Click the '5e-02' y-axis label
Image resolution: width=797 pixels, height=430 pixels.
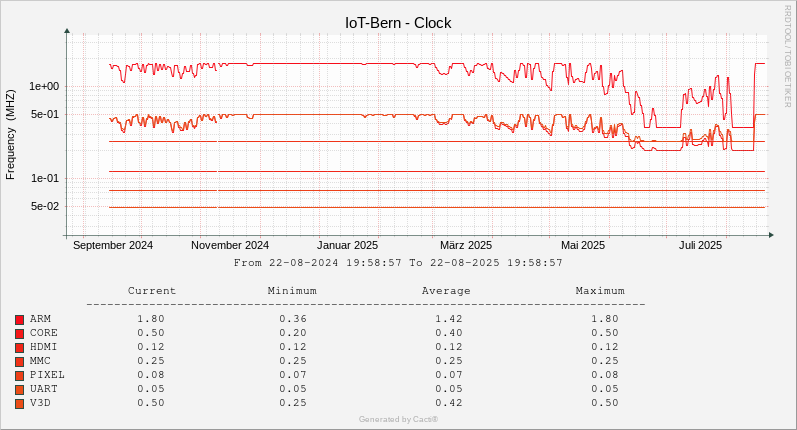44,206
